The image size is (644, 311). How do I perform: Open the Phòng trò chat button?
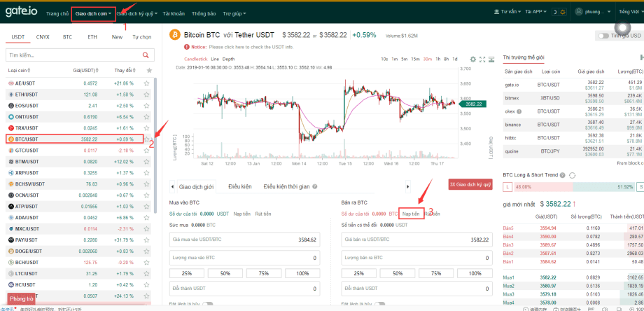coord(22,298)
